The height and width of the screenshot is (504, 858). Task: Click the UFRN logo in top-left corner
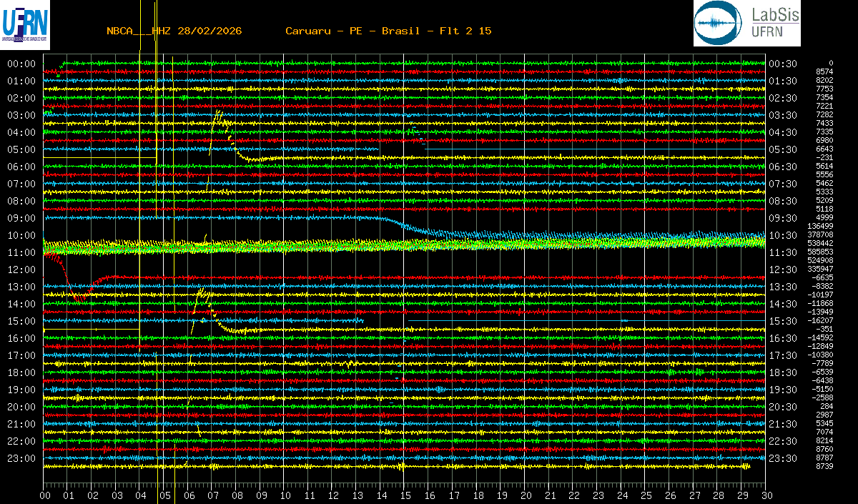(26, 25)
